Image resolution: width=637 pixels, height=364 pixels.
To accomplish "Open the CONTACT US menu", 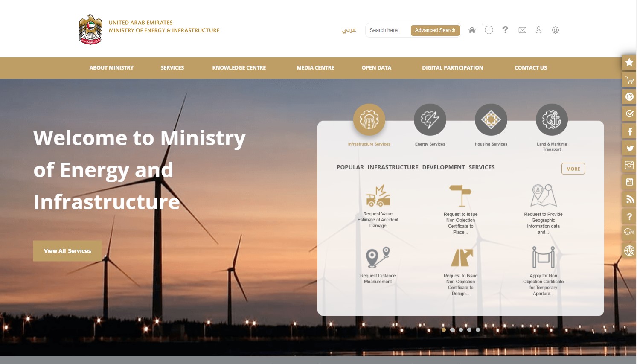I will 531,68.
